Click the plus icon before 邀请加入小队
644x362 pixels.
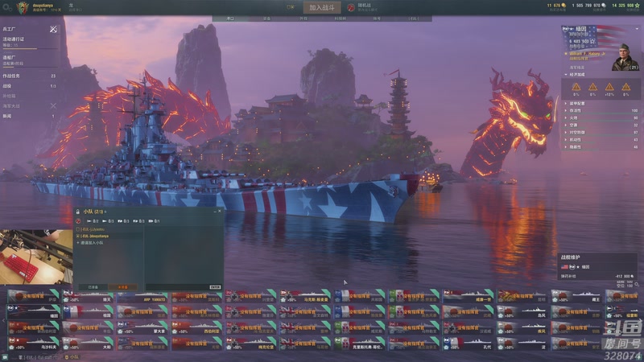pos(78,243)
